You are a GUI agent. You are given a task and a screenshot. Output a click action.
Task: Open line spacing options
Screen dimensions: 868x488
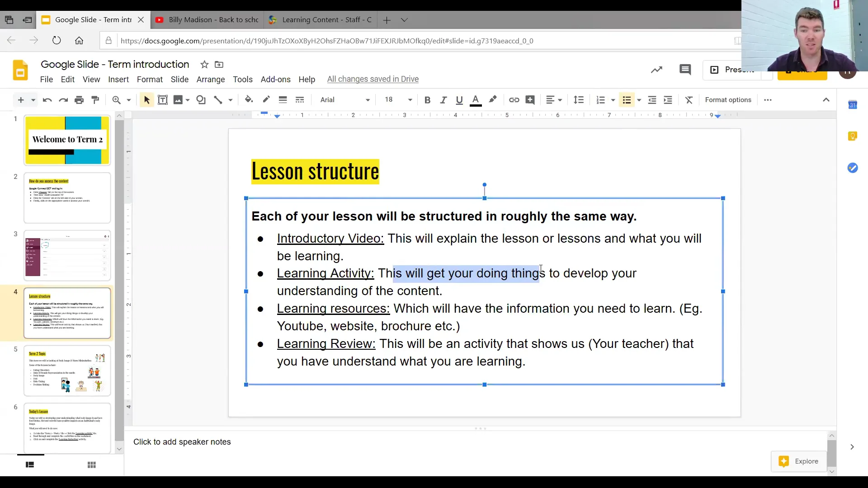pyautogui.click(x=579, y=100)
